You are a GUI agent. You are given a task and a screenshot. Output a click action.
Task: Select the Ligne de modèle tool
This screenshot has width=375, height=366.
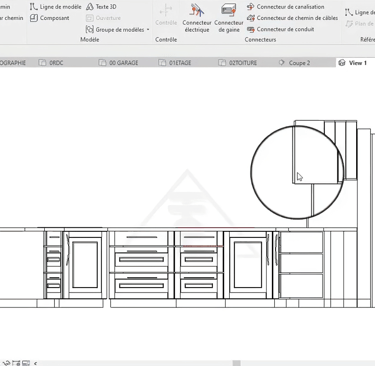55,7
